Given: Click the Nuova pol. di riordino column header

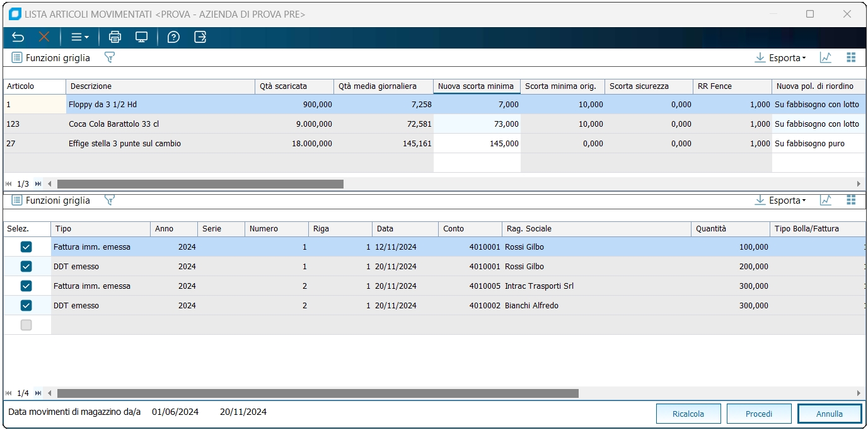Looking at the screenshot, I should click(818, 86).
